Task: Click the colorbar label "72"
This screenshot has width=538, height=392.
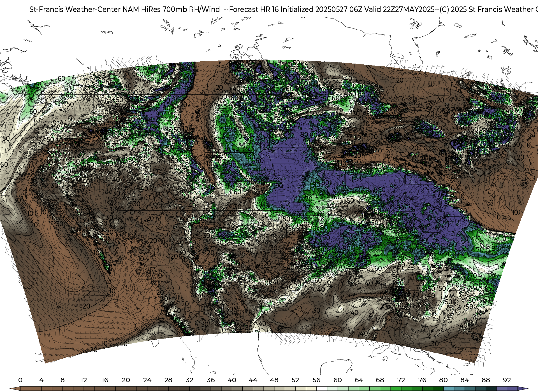Action: pyautogui.click(x=401, y=380)
